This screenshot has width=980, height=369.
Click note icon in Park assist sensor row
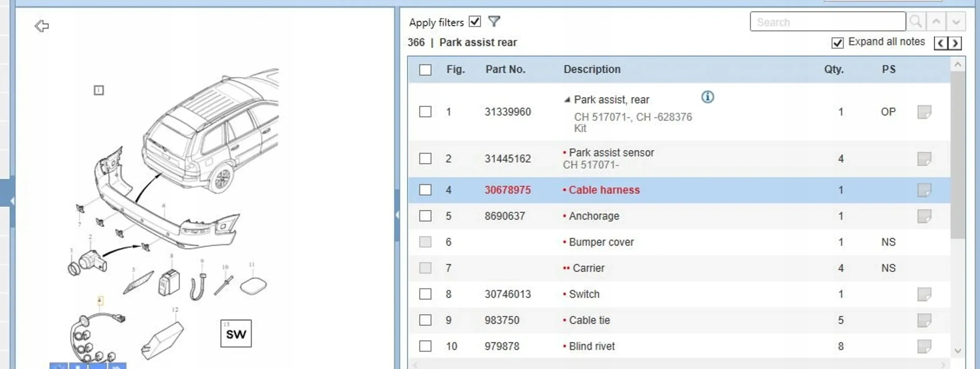click(x=924, y=159)
